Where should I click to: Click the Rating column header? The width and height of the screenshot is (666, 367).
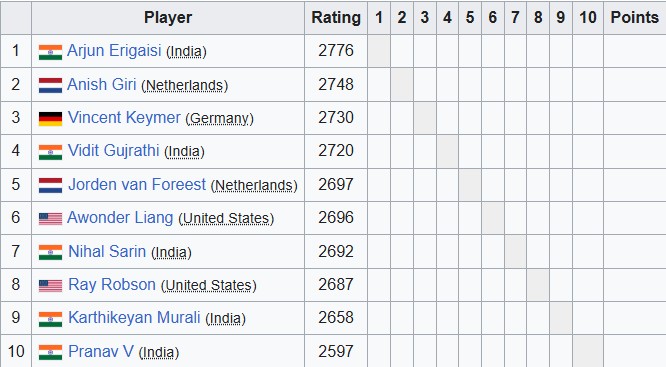pyautogui.click(x=336, y=17)
